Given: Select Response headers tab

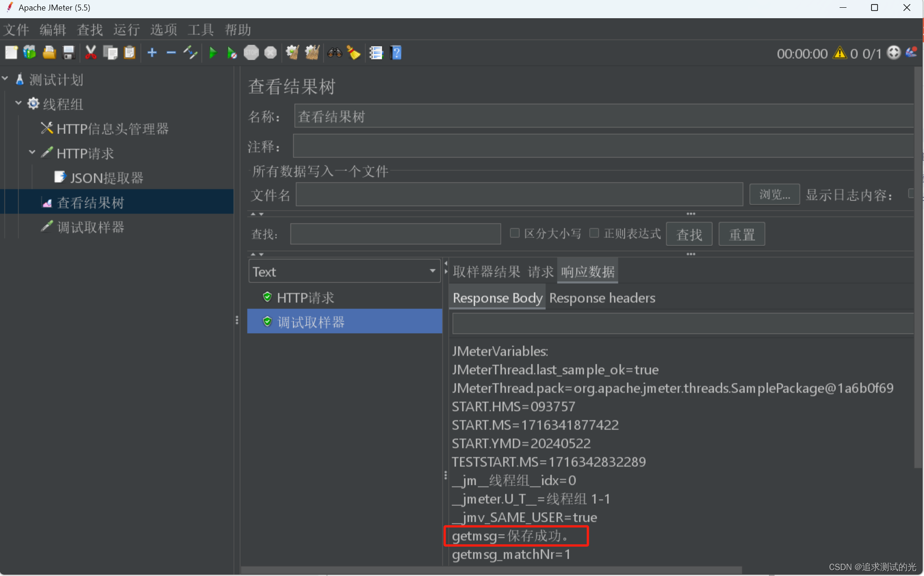Looking at the screenshot, I should pos(601,297).
